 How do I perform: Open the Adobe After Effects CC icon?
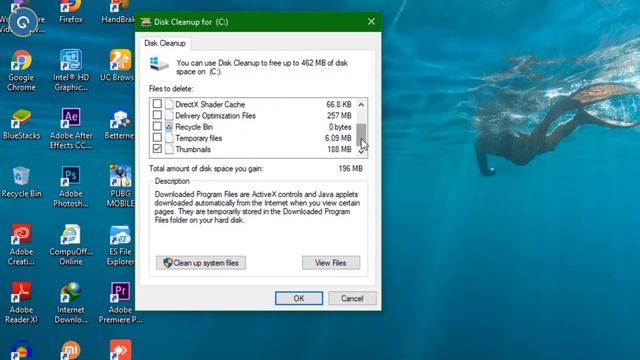(x=71, y=128)
